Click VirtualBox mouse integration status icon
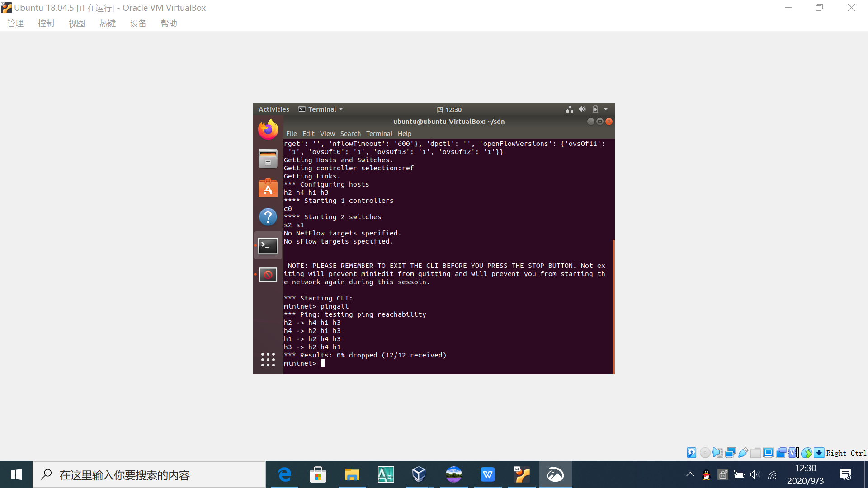The image size is (868, 488). [x=806, y=453]
